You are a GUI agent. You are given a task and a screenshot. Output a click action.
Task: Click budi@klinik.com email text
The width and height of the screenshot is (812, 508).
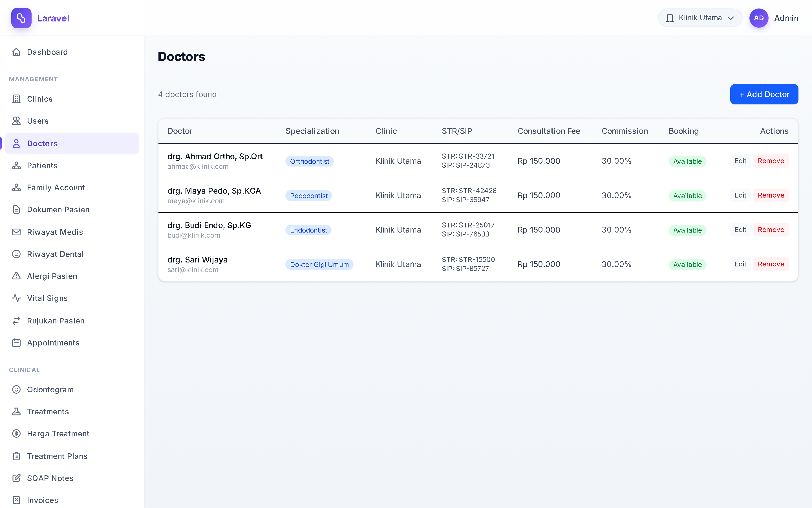(194, 236)
